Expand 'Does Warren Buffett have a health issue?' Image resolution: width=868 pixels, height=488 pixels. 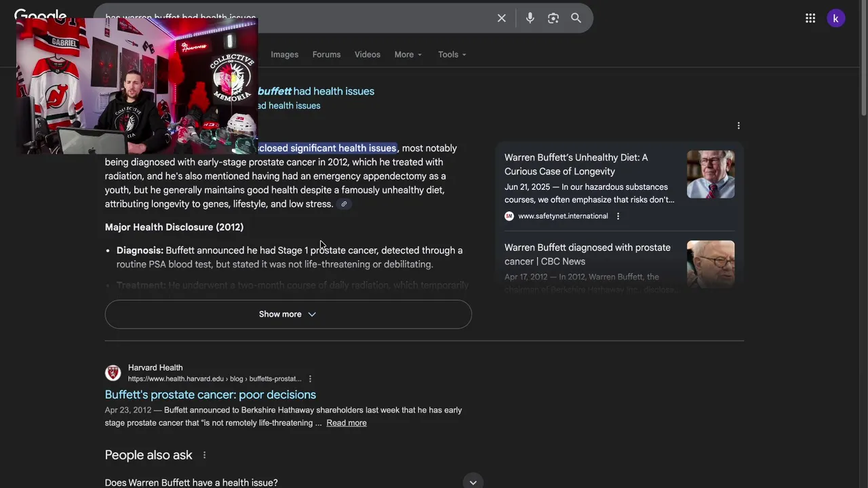tap(294, 483)
